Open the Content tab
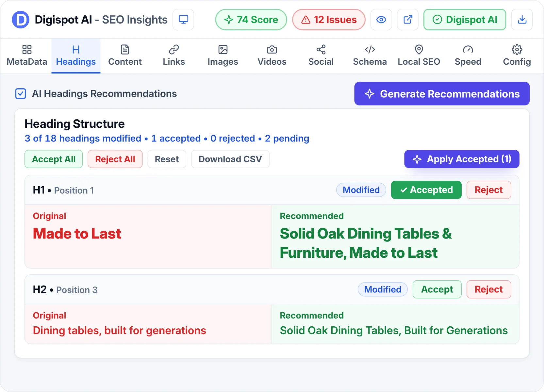Screen dimensions: 544x392 click(125, 56)
